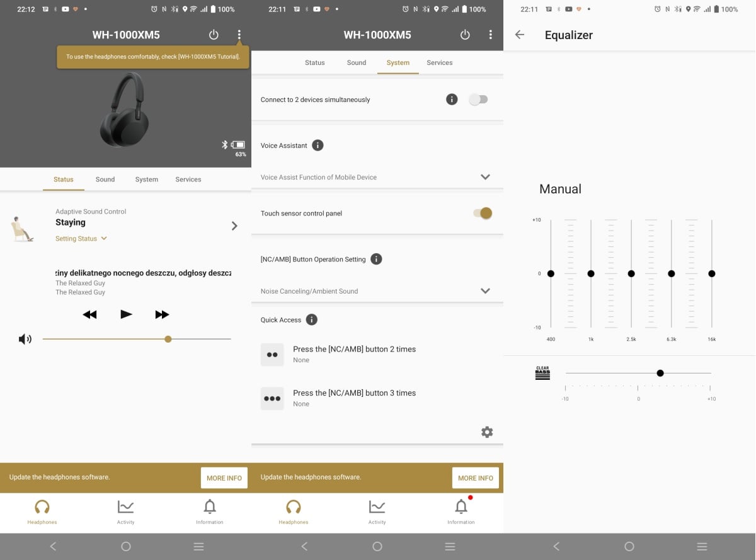Dismiss the WH-1000XM5 Tutorial tooltip
The image size is (756, 560).
tap(153, 57)
